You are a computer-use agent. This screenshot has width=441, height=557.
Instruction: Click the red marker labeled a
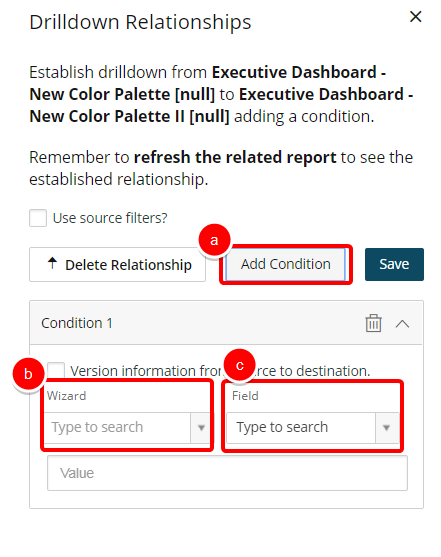point(214,240)
